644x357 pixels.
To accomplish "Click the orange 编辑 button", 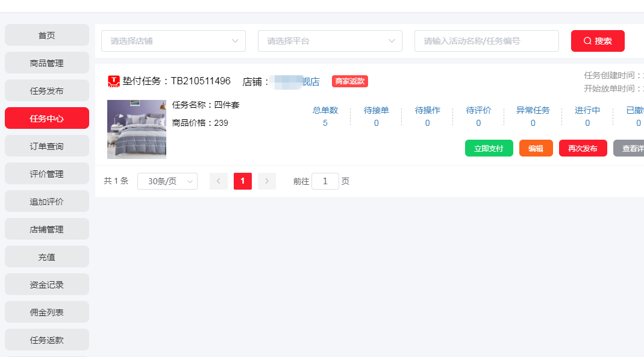I will tap(536, 148).
